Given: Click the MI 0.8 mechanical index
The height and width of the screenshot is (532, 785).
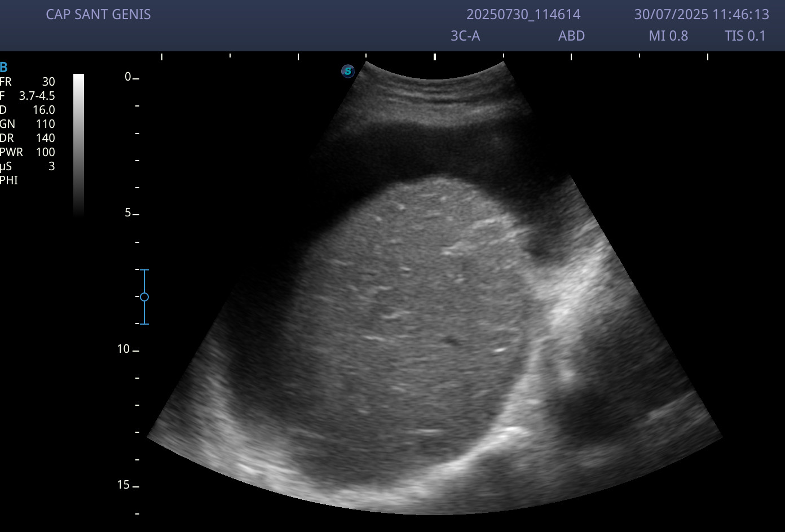Looking at the screenshot, I should 668,36.
